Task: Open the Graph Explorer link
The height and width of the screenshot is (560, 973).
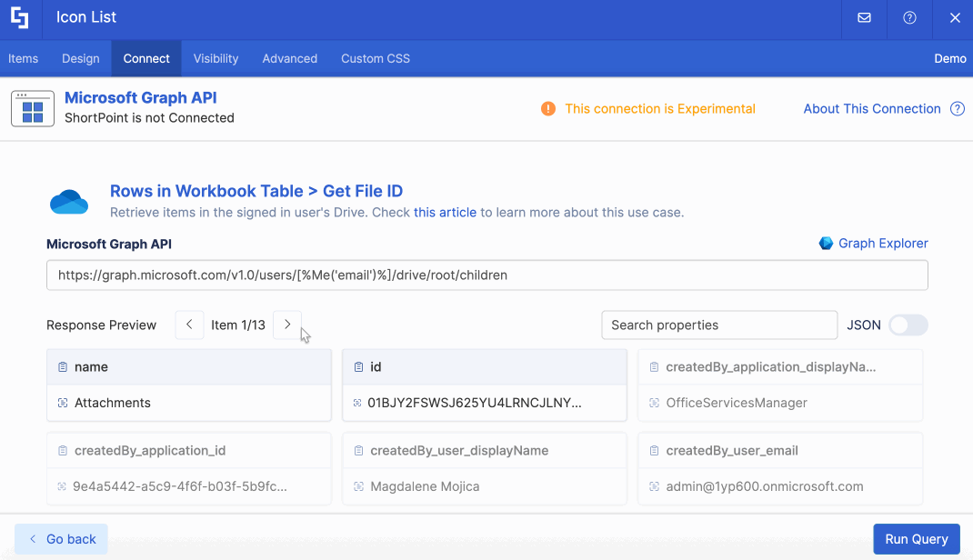Action: pyautogui.click(x=883, y=243)
